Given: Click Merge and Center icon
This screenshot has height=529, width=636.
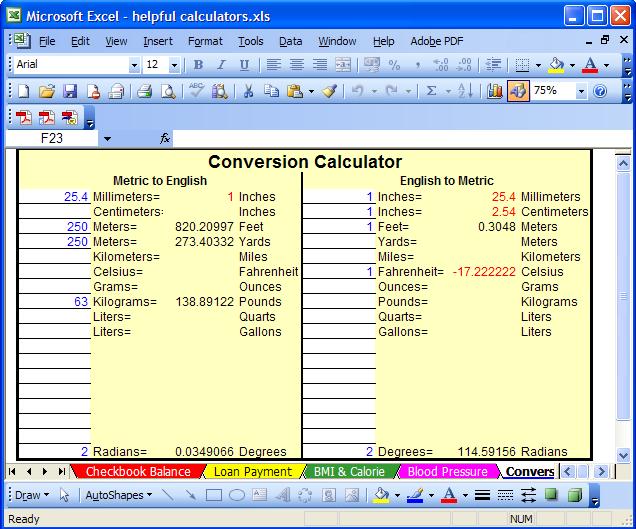Looking at the screenshot, I should (343, 65).
